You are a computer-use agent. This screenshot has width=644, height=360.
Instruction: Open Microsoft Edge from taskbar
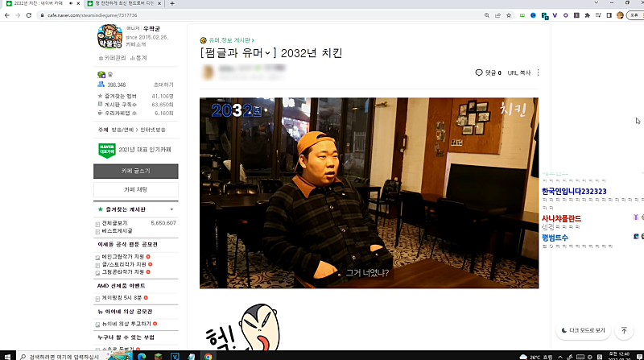click(x=142, y=356)
